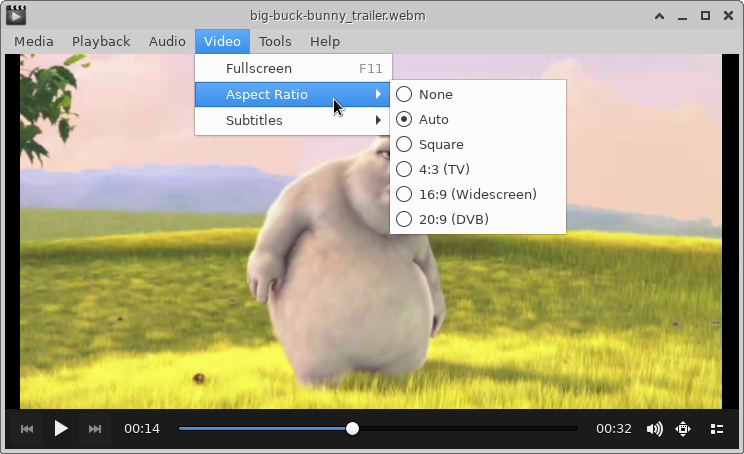Start playback with the play button
The image size is (744, 454).
61,429
